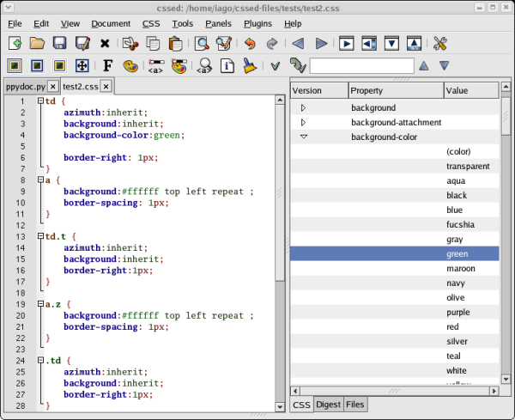Collapse the 'td' rule fold marker
The width and height of the screenshot is (515, 420).
40,101
